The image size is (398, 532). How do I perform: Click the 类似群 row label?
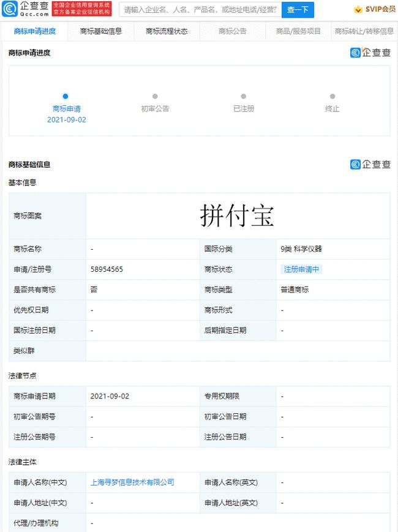point(24,351)
